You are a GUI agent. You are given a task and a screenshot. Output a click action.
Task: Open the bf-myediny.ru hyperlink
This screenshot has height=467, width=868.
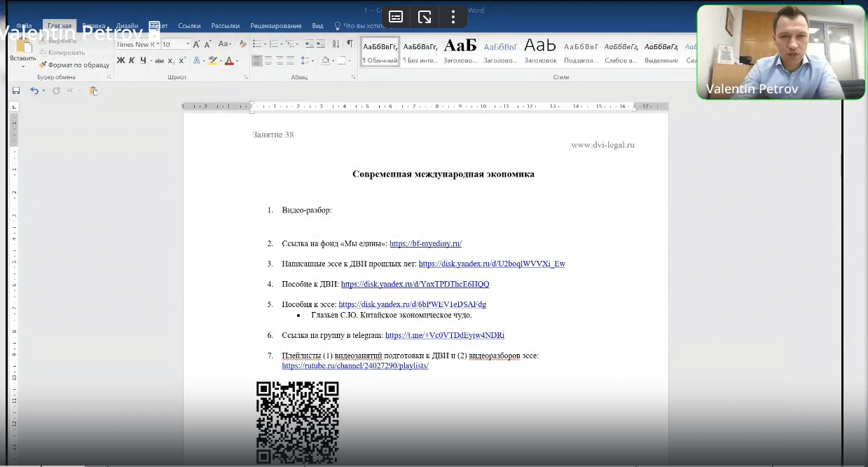[425, 243]
